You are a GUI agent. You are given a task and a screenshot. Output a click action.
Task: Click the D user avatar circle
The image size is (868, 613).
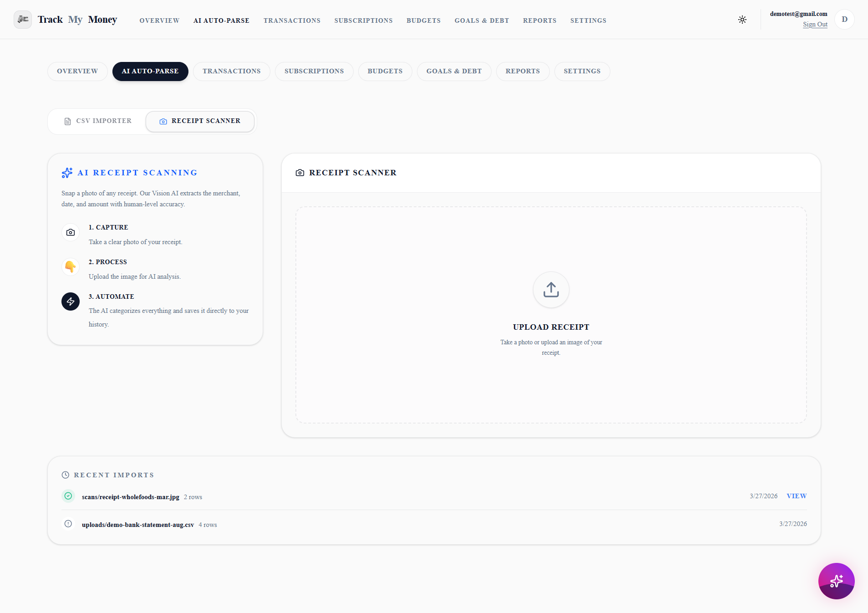[x=844, y=20]
